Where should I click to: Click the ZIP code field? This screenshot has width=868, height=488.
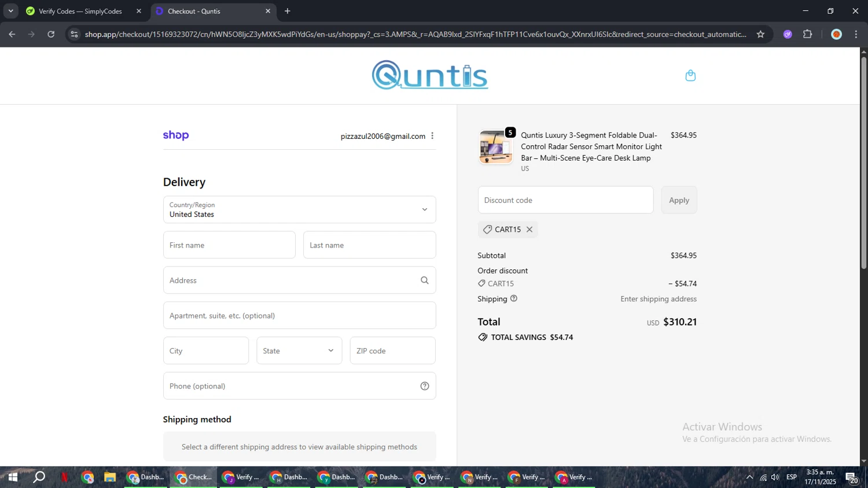pos(392,350)
